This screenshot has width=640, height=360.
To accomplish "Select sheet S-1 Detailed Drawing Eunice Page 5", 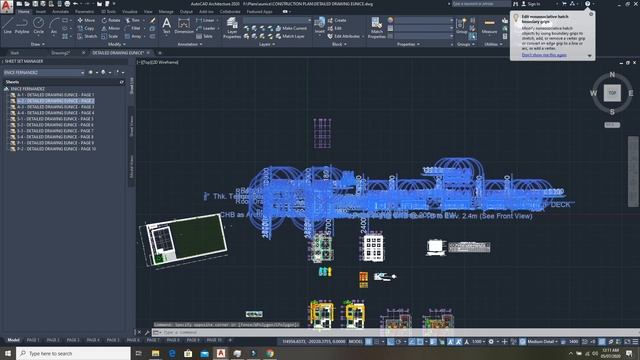I will [55, 119].
